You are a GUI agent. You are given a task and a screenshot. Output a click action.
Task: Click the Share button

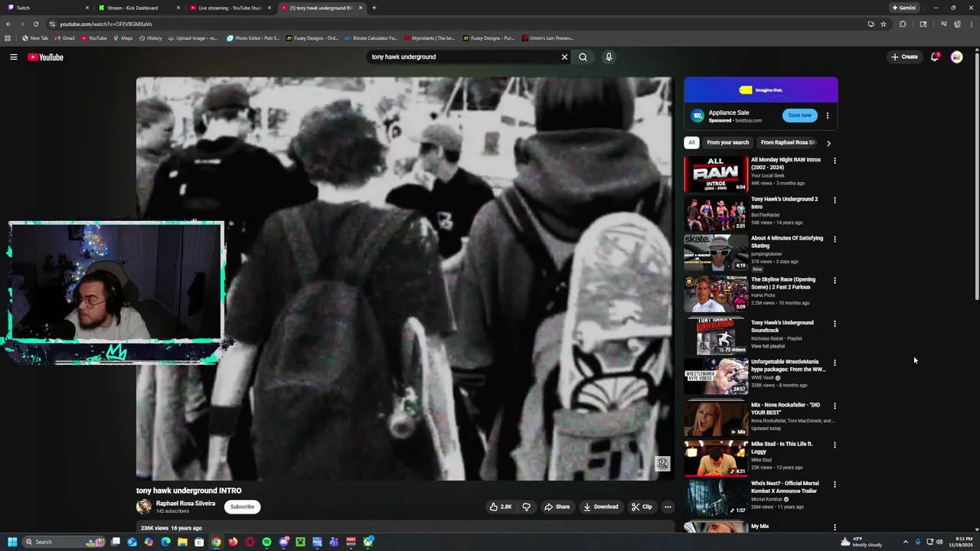pyautogui.click(x=557, y=507)
